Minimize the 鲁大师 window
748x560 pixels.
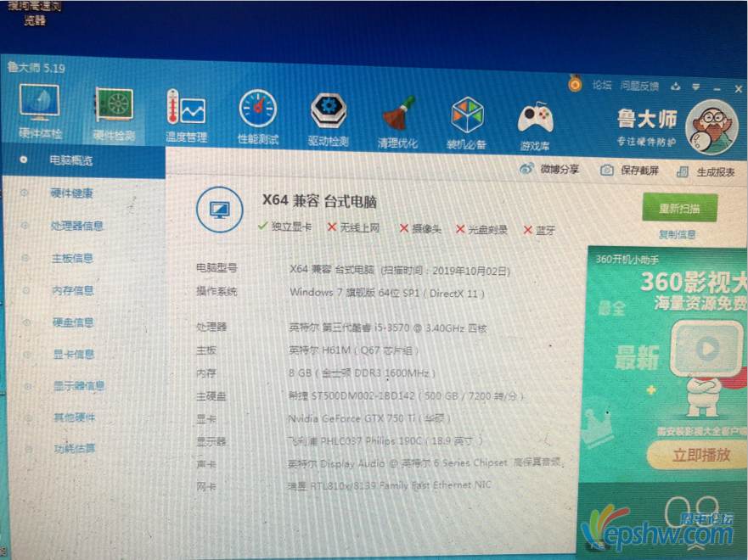(x=717, y=88)
